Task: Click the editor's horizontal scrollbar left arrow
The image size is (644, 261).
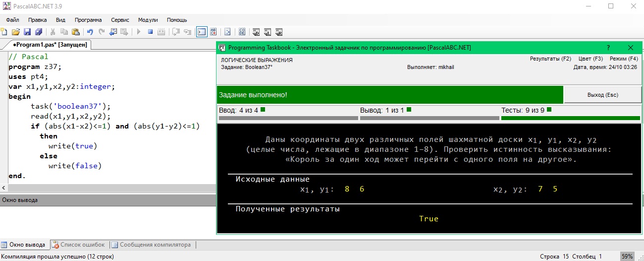Action: 4,188
